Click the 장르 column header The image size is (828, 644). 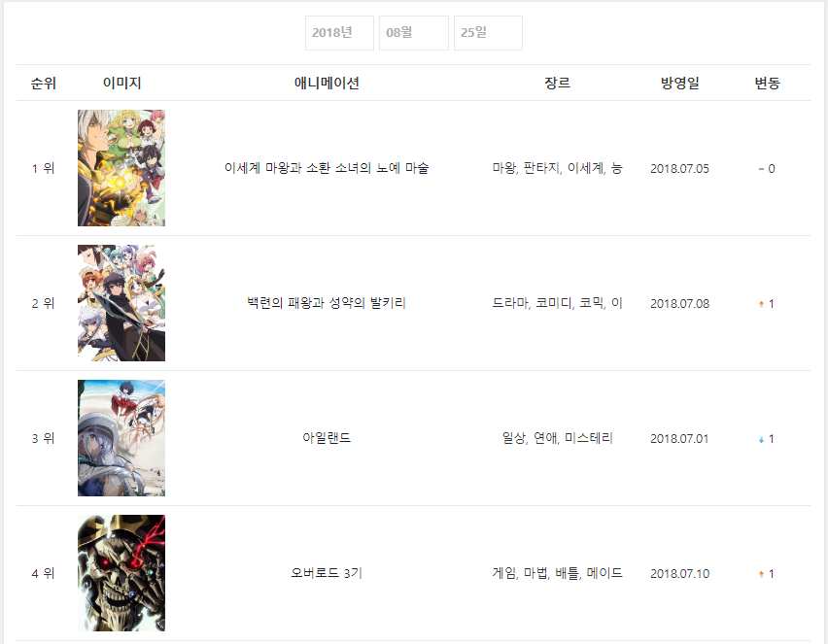(x=557, y=83)
